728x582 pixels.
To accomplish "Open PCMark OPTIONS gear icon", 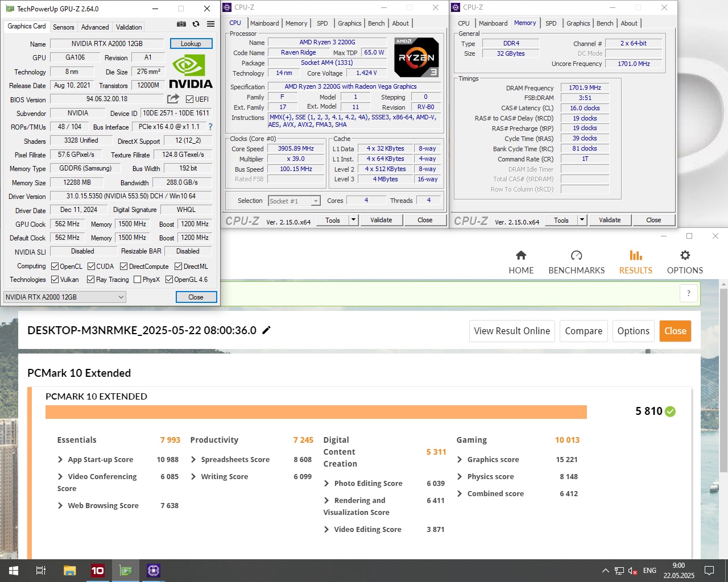I will 685,255.
